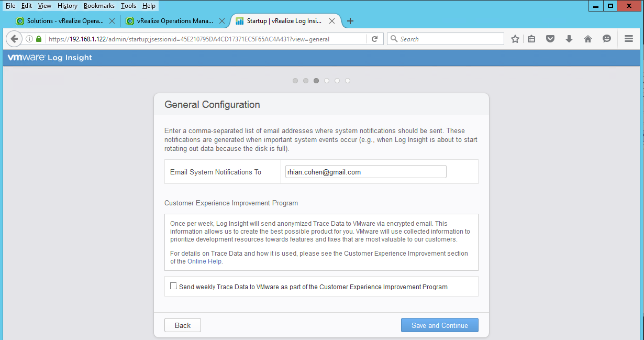The width and height of the screenshot is (644, 340).
Task: Open a new browser tab
Action: 350,21
